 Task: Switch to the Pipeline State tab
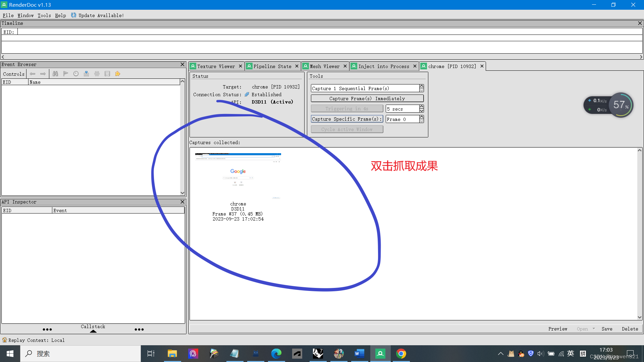[x=272, y=66]
